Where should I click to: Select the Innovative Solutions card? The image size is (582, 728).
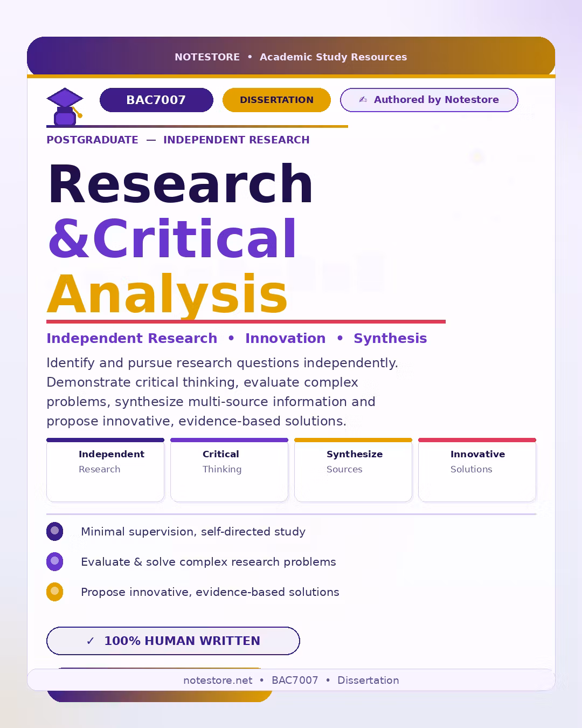pyautogui.click(x=477, y=470)
